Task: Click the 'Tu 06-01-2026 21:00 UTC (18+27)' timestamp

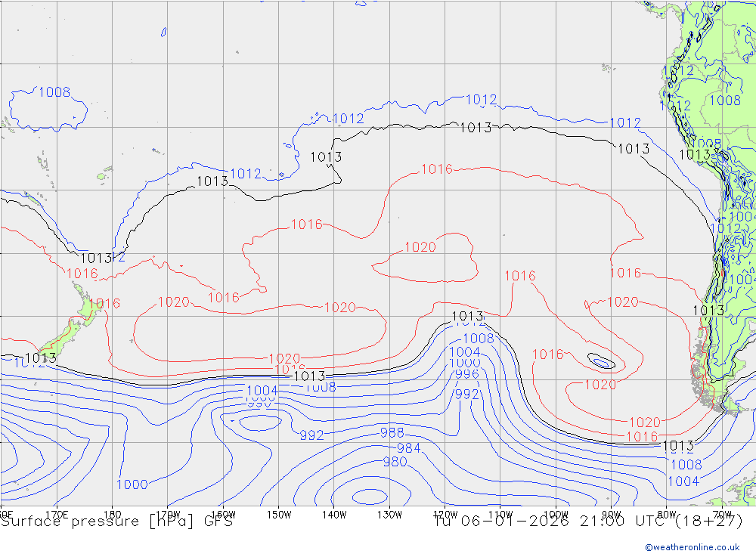Action: coord(588,522)
